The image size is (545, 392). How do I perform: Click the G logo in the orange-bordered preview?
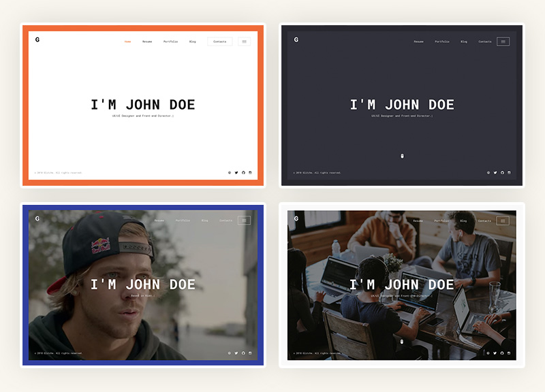click(37, 39)
